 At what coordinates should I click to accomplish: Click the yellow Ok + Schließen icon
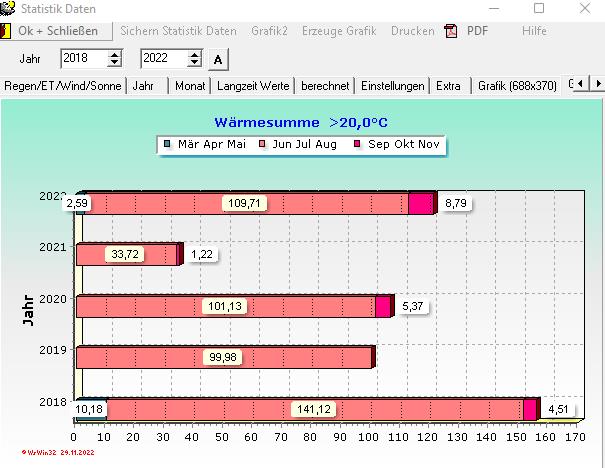tap(6, 31)
